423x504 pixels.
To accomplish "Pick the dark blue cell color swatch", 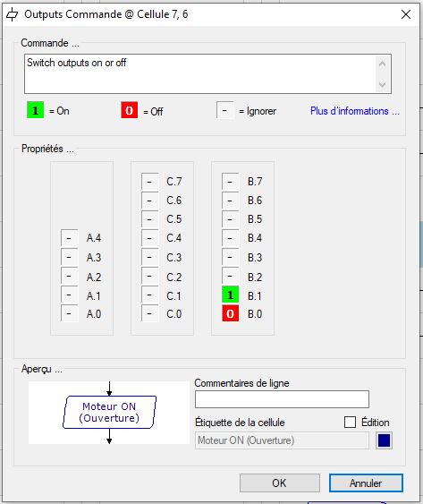I will 384,440.
